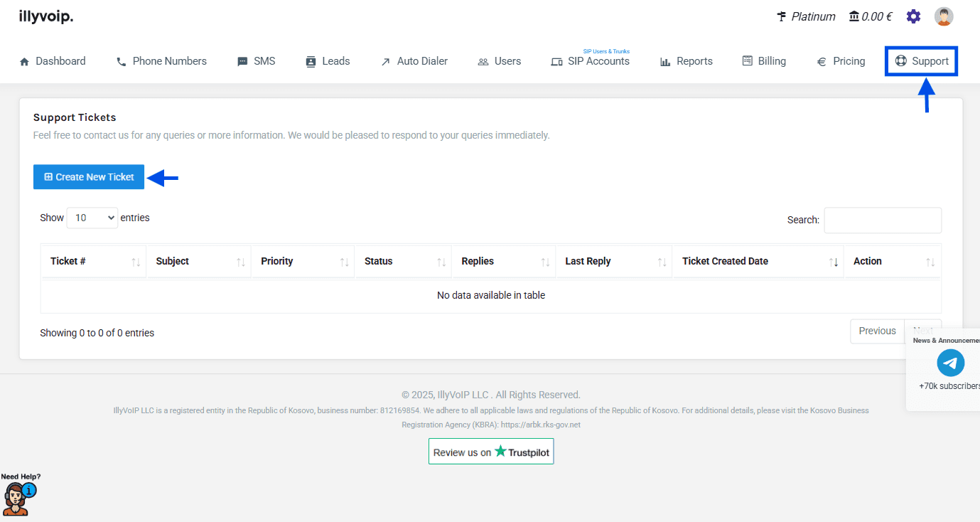Sort table by Priority column
The image size is (980, 522).
coord(302,262)
